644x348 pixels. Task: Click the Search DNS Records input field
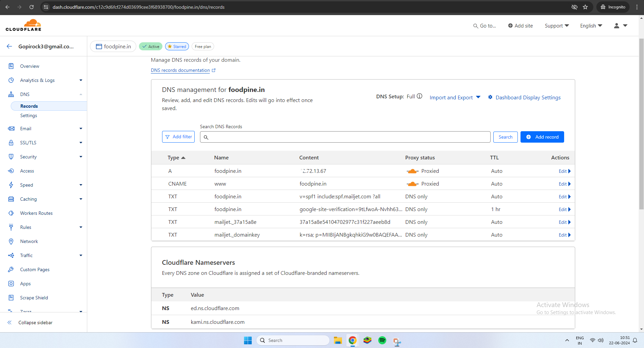point(345,137)
